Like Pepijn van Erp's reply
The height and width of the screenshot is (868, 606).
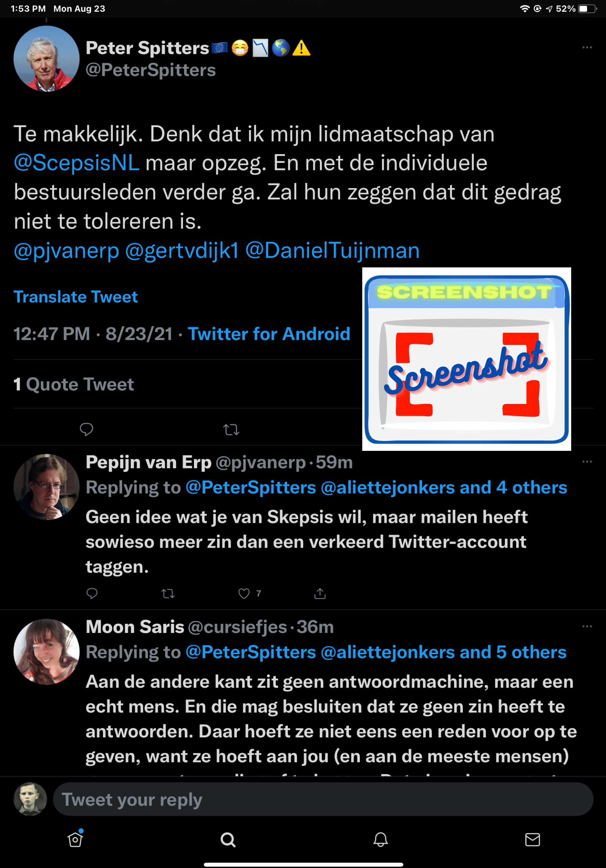pos(244,594)
